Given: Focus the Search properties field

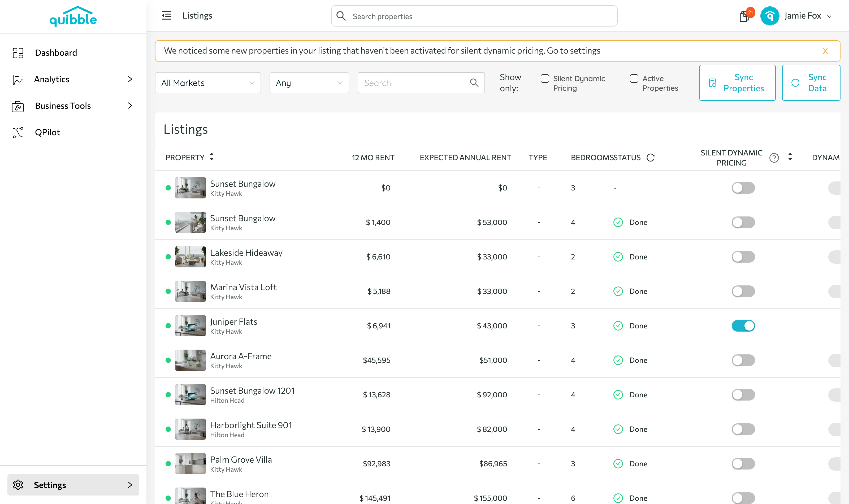Looking at the screenshot, I should coord(474,16).
